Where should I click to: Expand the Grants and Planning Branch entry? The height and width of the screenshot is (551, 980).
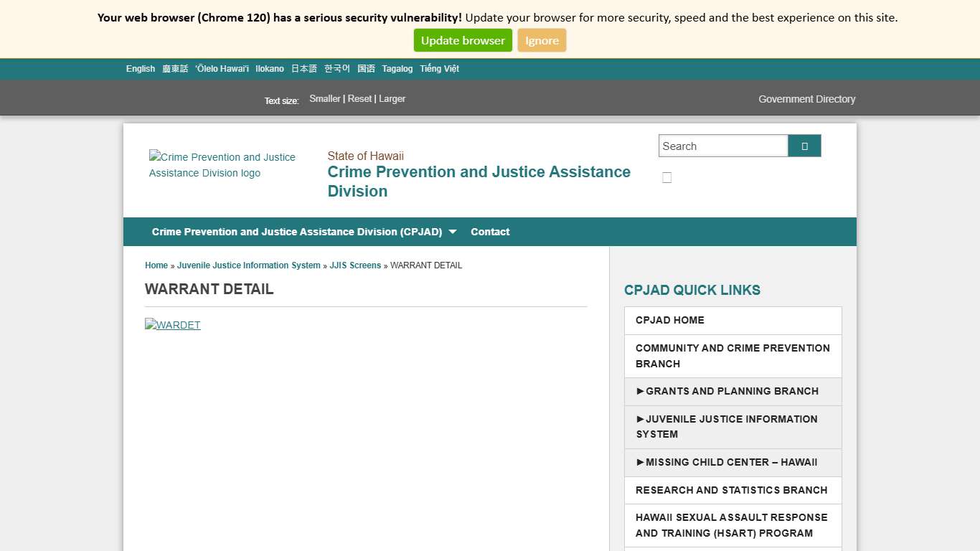click(727, 391)
